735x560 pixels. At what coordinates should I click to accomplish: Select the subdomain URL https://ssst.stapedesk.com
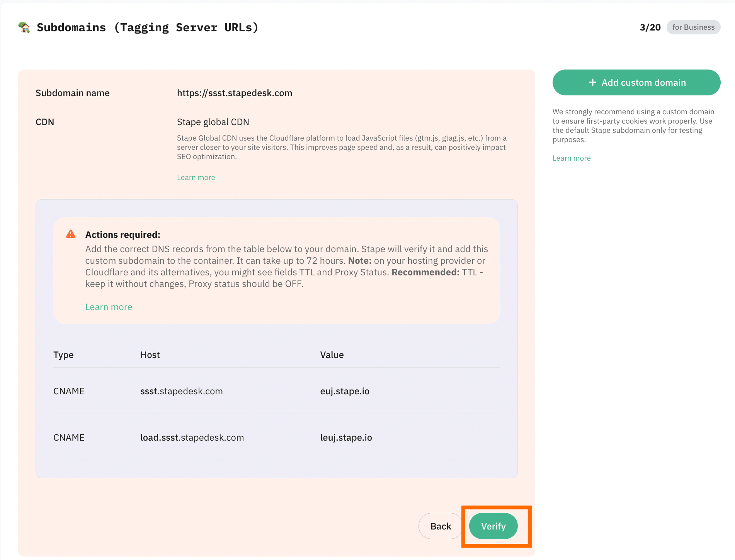pyautogui.click(x=235, y=93)
